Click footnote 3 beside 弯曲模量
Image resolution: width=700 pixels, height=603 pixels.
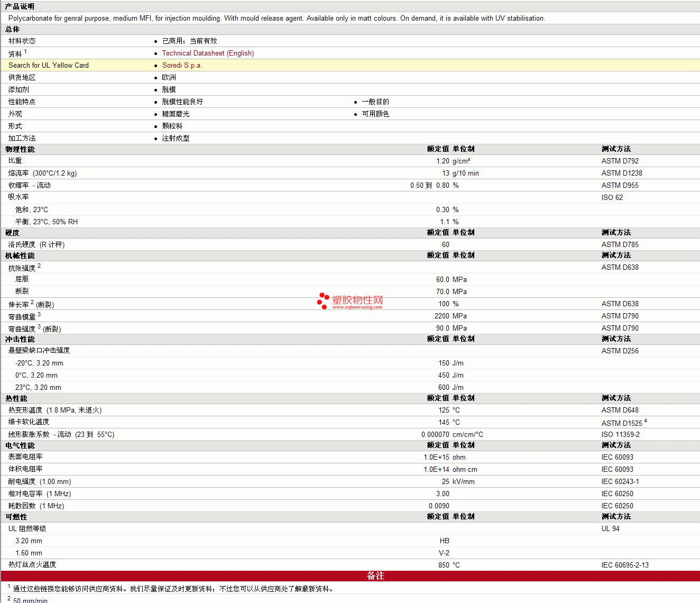pos(39,315)
